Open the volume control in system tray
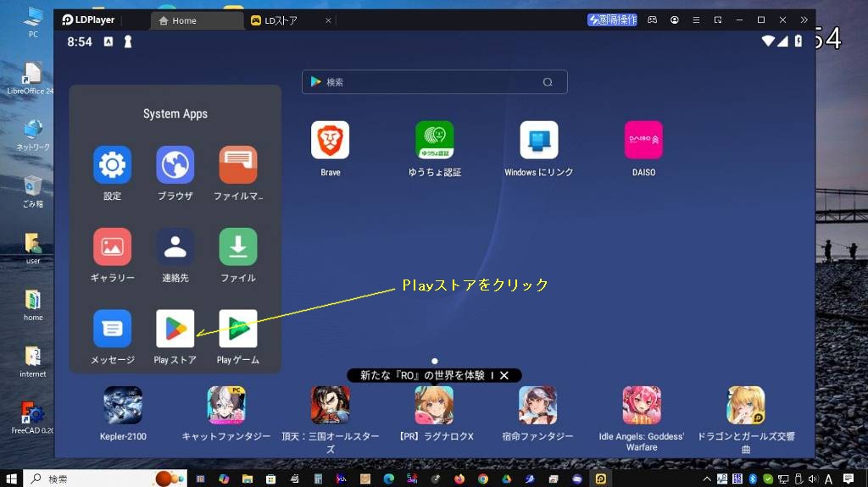Screen dimensions: 868x487 (813, 479)
